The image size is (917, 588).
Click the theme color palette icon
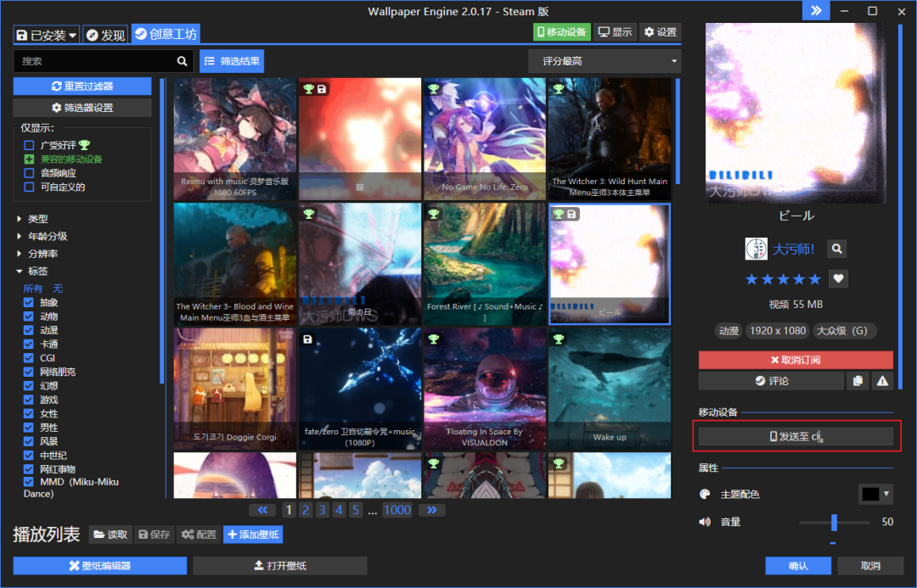click(705, 495)
